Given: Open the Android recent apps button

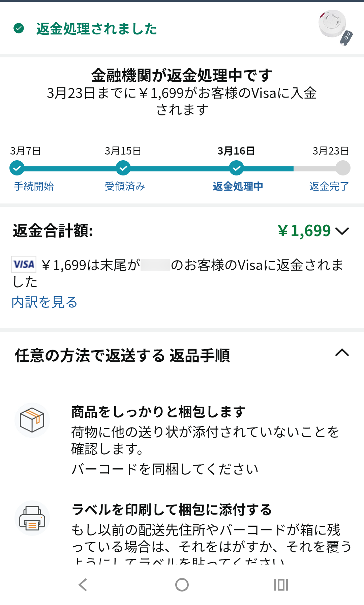Looking at the screenshot, I should [281, 585].
